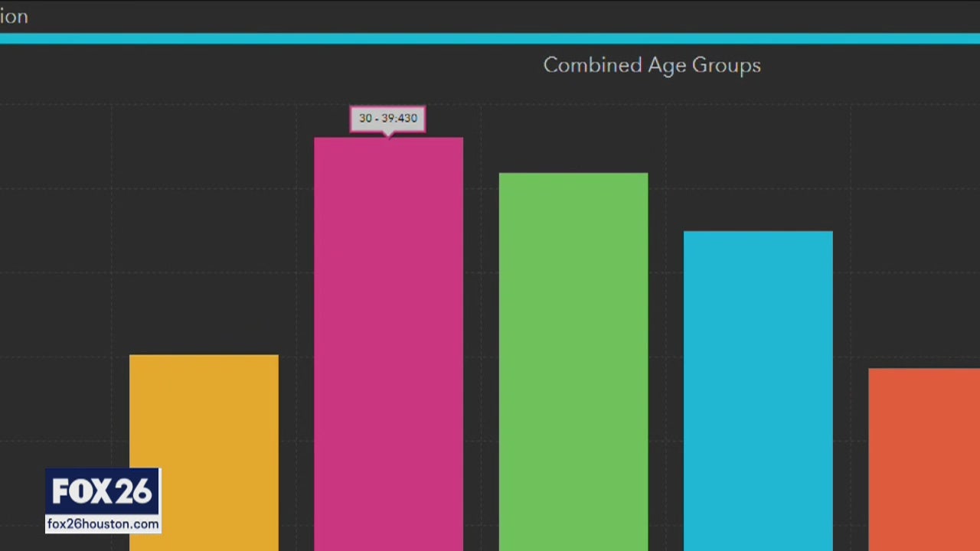Select the magenta 30 - 39 bar
Image resolution: width=980 pixels, height=551 pixels.
[x=388, y=344]
